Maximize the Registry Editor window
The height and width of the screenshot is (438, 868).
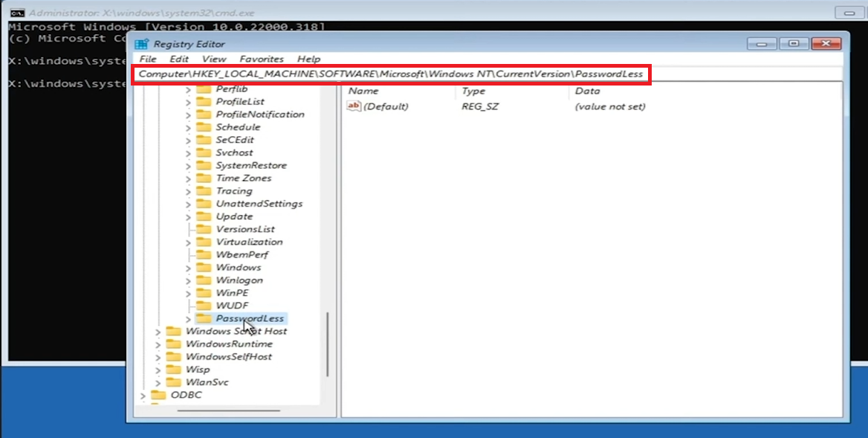click(794, 44)
